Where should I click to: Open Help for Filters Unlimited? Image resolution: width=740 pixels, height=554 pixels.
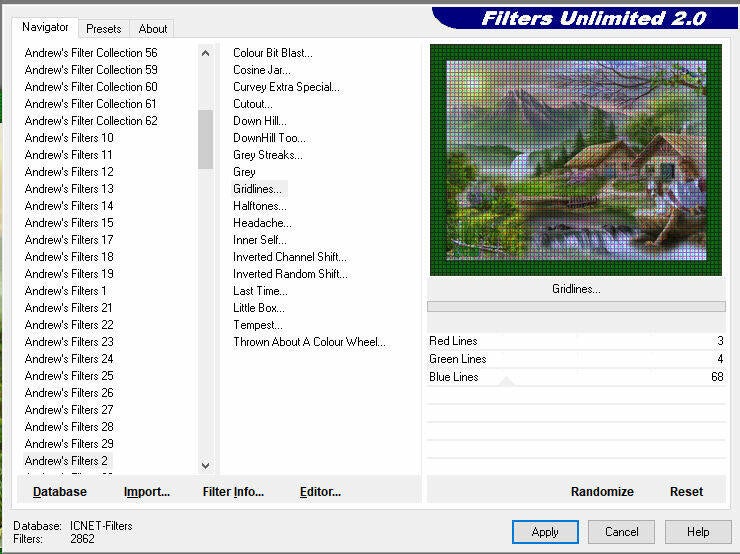click(698, 532)
